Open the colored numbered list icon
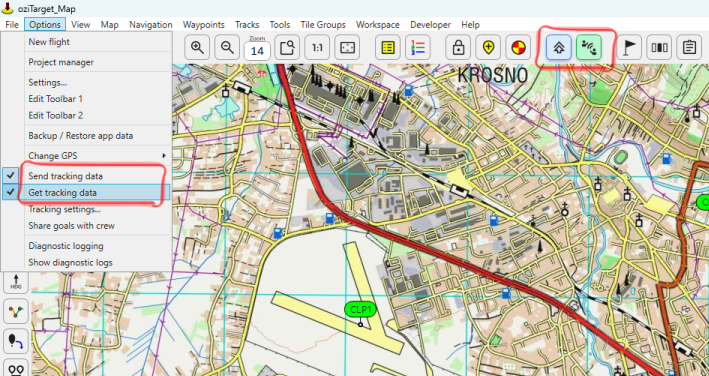This screenshot has width=709, height=376. point(417,47)
